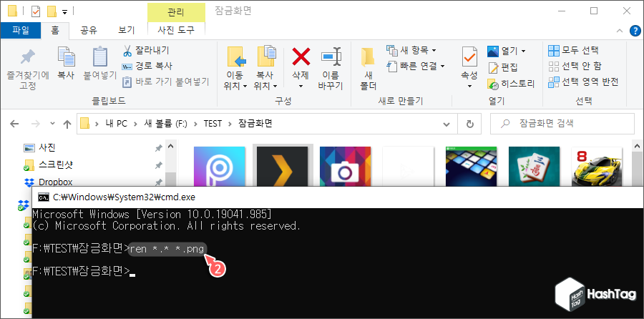Refresh the current folder view

tap(471, 124)
